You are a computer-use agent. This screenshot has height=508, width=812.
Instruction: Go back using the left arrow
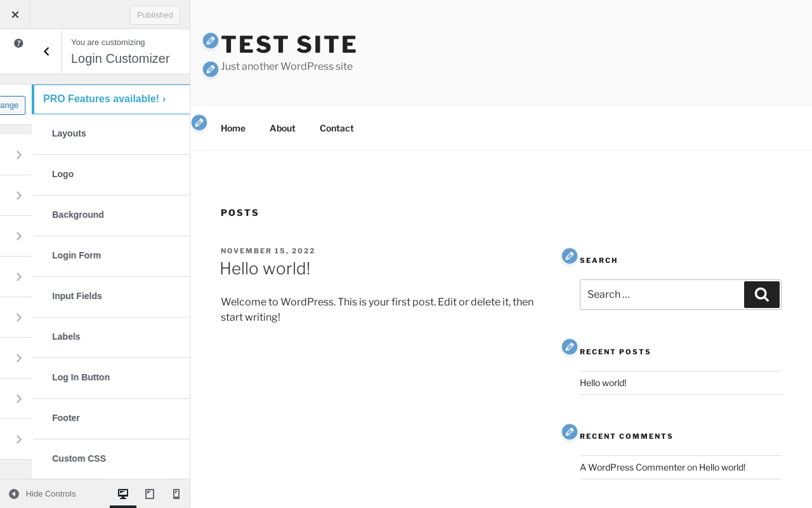[x=46, y=51]
